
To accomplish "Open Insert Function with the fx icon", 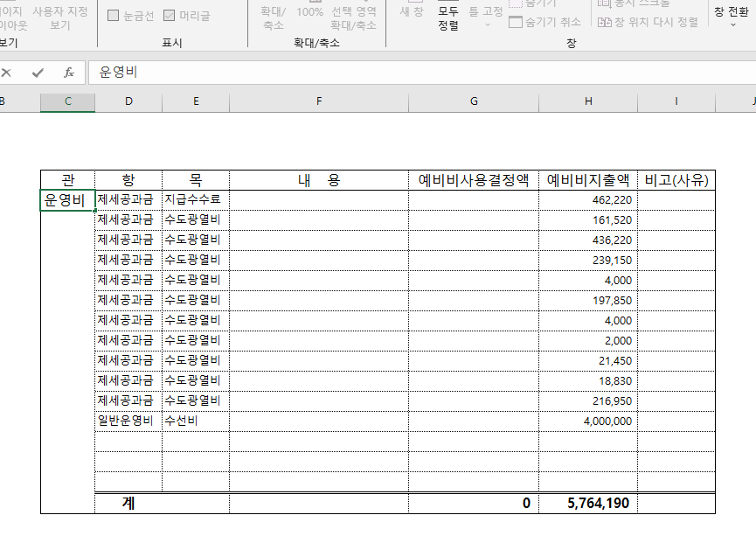I will (68, 73).
